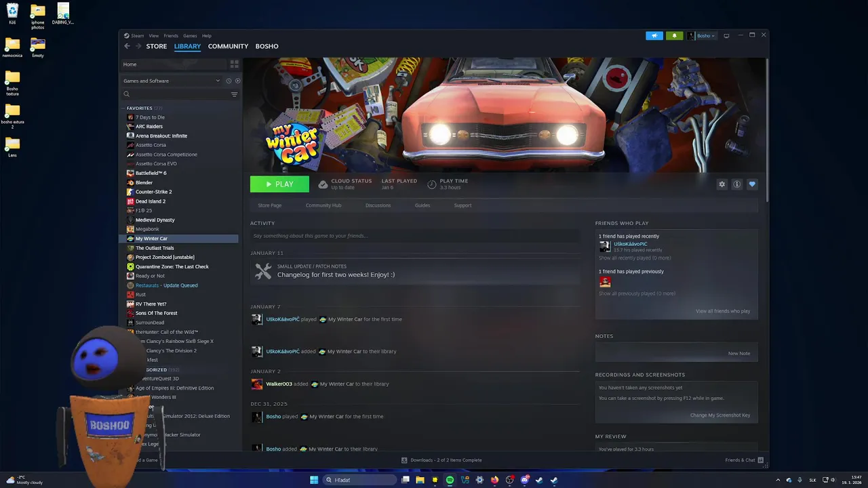Show hidden system tray icons chevron
Screen dimensions: 868x488
coord(778,480)
